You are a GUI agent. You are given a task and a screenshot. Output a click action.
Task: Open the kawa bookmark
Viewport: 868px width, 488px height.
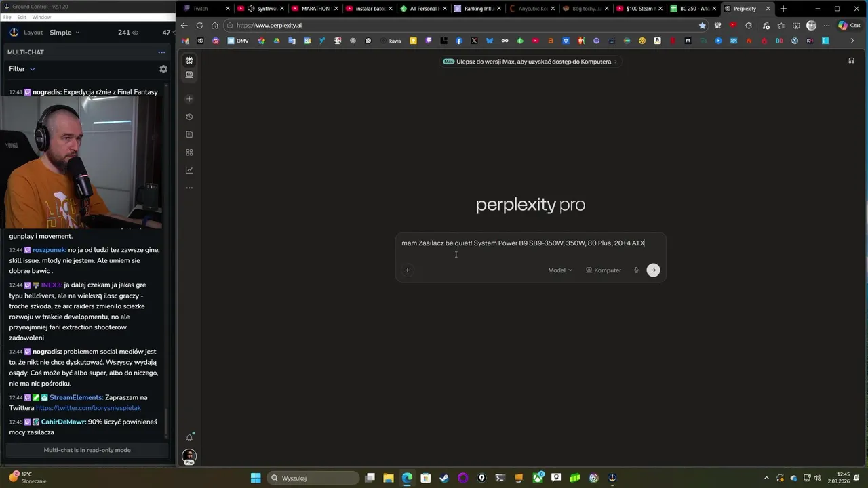click(x=391, y=41)
